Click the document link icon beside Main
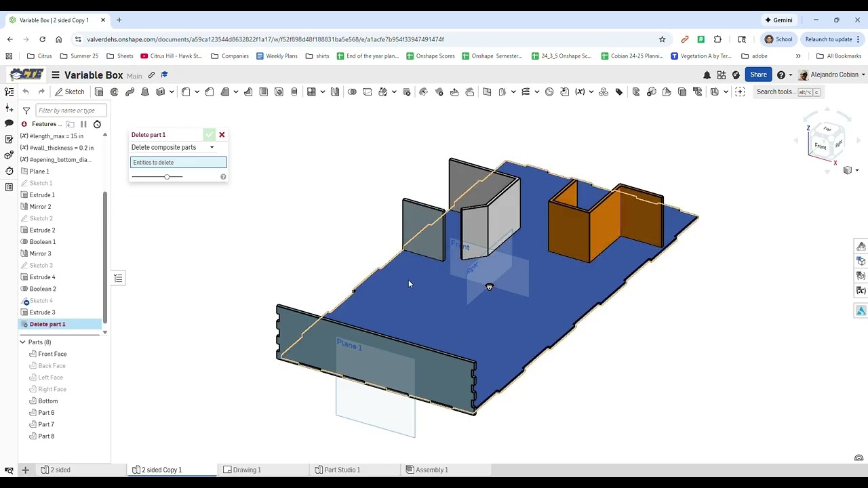This screenshot has height=488, width=868. point(151,75)
